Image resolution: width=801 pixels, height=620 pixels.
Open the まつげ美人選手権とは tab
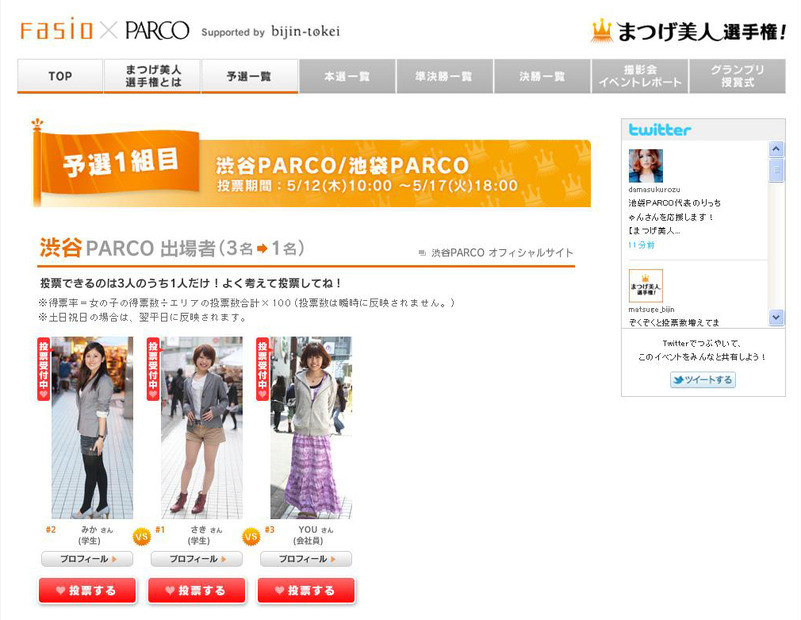[x=152, y=76]
